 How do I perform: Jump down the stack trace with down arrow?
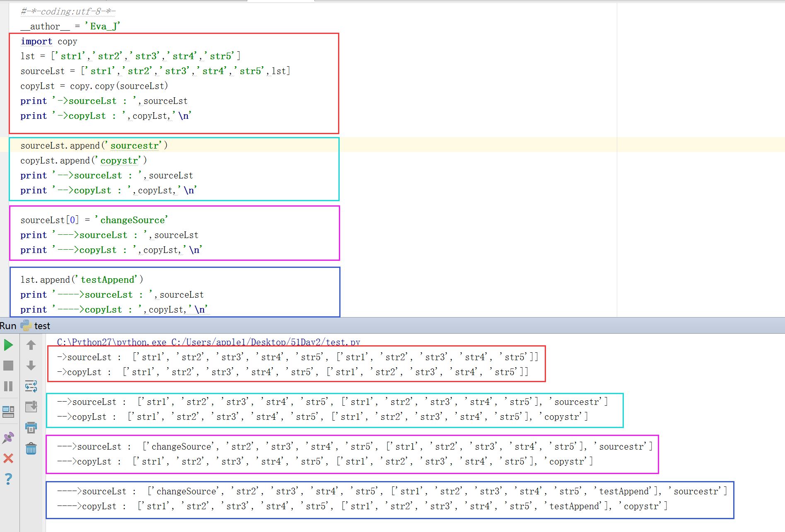[x=31, y=366]
